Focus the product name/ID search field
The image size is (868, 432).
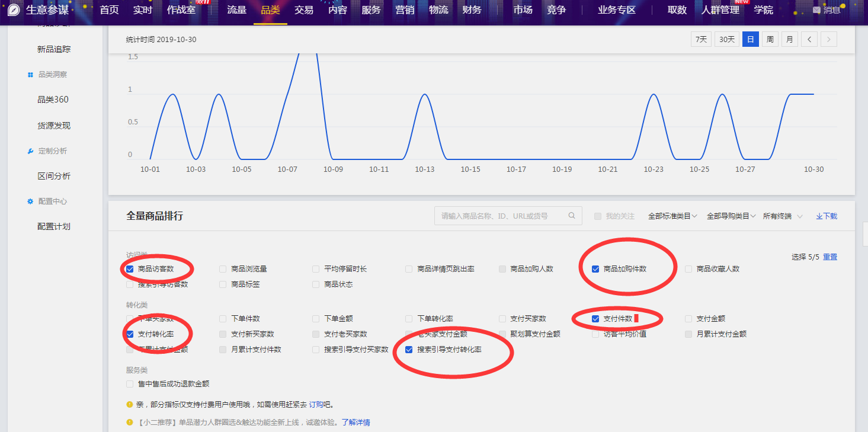coord(508,216)
